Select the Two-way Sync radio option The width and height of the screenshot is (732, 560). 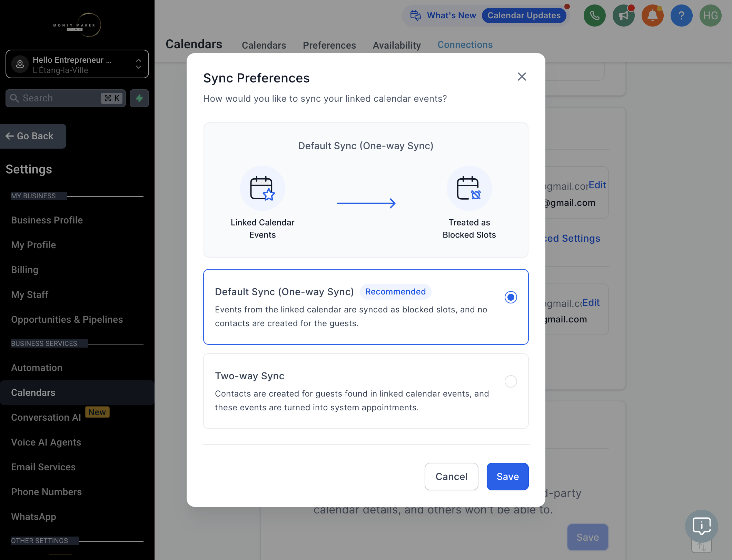511,381
